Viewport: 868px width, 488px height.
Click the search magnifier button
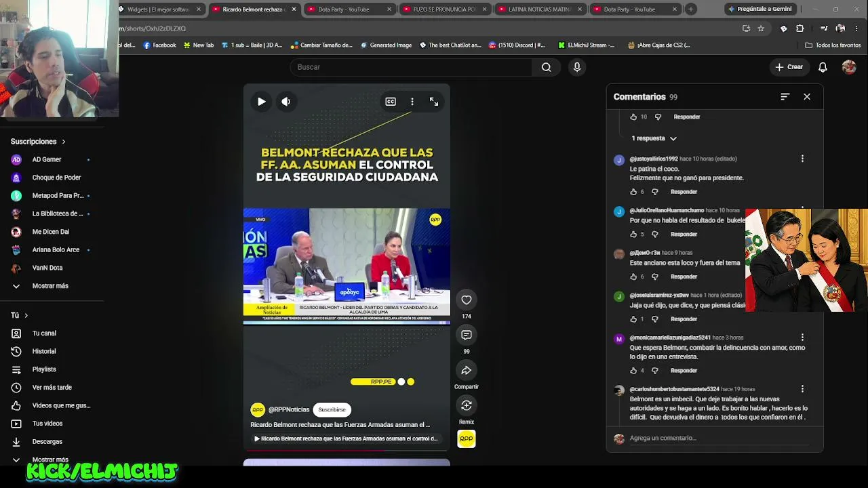click(546, 67)
